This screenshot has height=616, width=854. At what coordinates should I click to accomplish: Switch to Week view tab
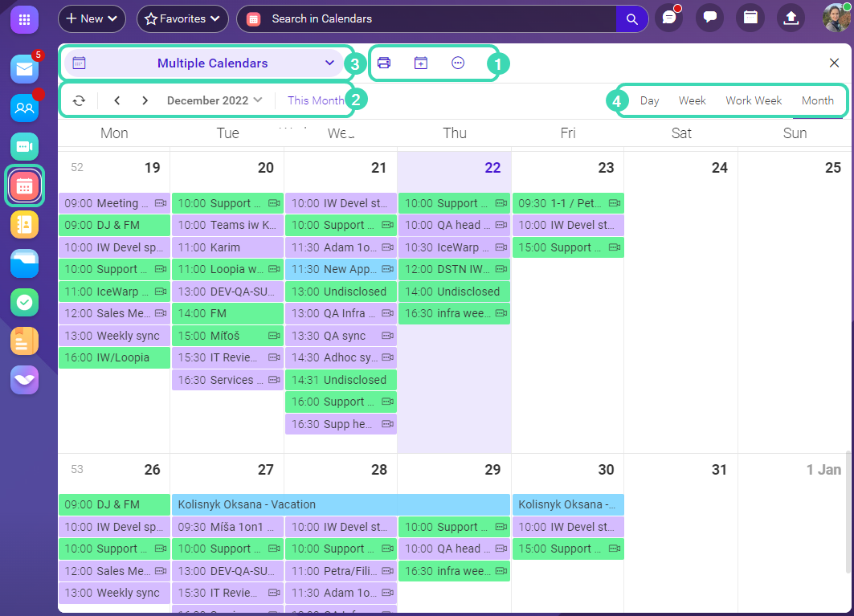692,100
